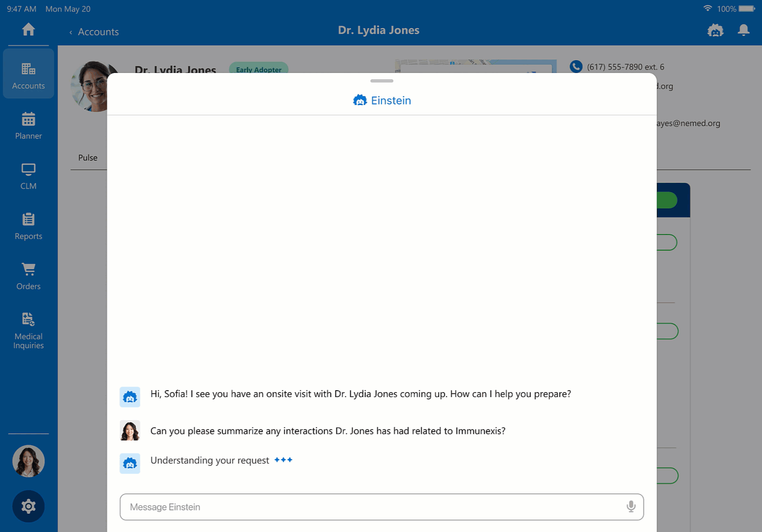The height and width of the screenshot is (532, 762).
Task: Tap phone number (617) 555-7890 ext. 6
Action: click(x=626, y=67)
